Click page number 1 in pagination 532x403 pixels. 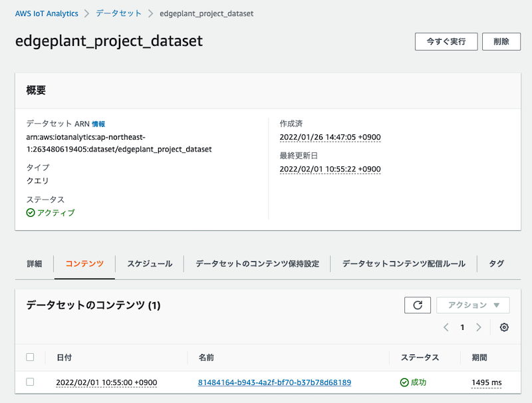click(x=462, y=327)
